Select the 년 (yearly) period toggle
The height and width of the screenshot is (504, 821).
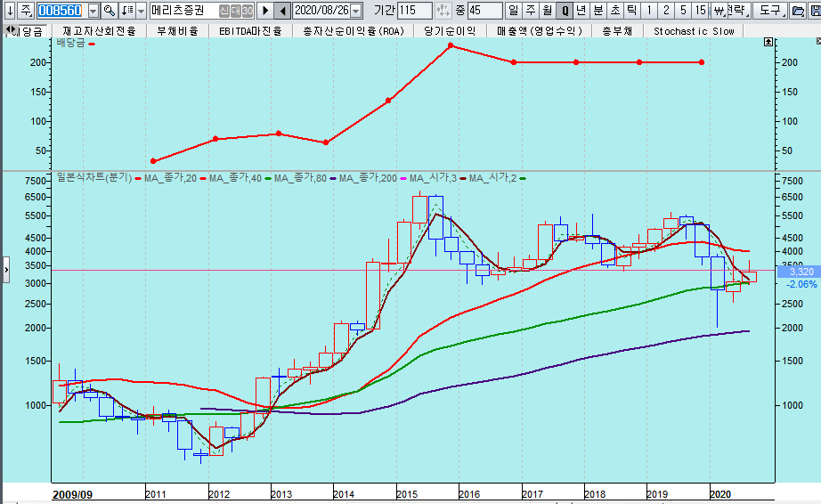click(581, 11)
